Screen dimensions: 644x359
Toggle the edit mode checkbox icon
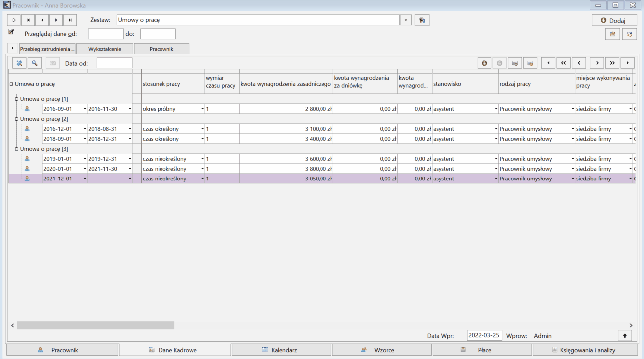click(x=11, y=32)
